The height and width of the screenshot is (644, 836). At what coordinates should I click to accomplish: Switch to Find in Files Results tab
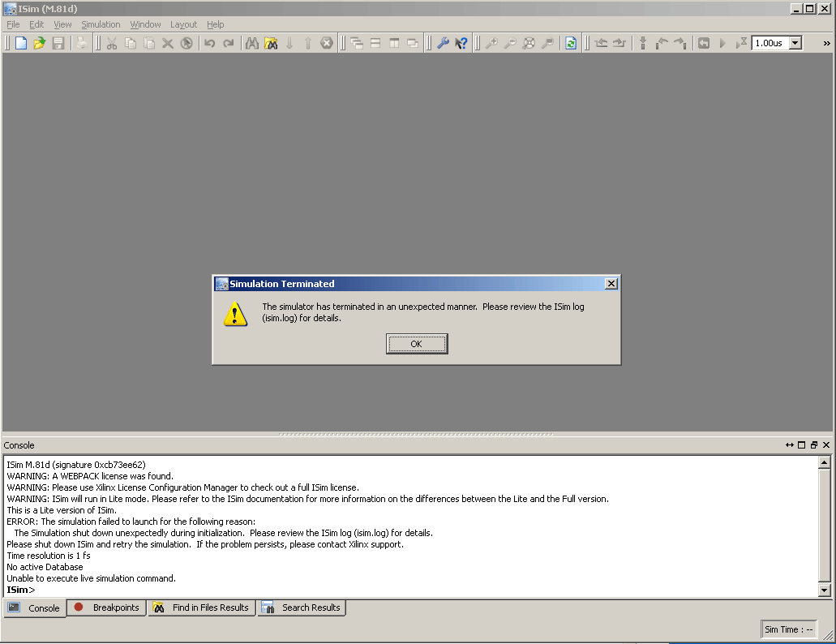tap(202, 608)
